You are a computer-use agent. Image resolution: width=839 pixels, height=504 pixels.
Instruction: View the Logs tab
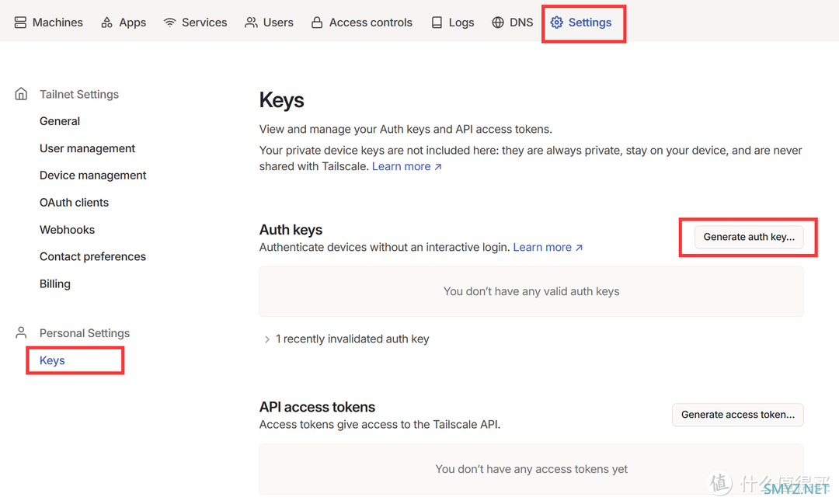coord(453,23)
